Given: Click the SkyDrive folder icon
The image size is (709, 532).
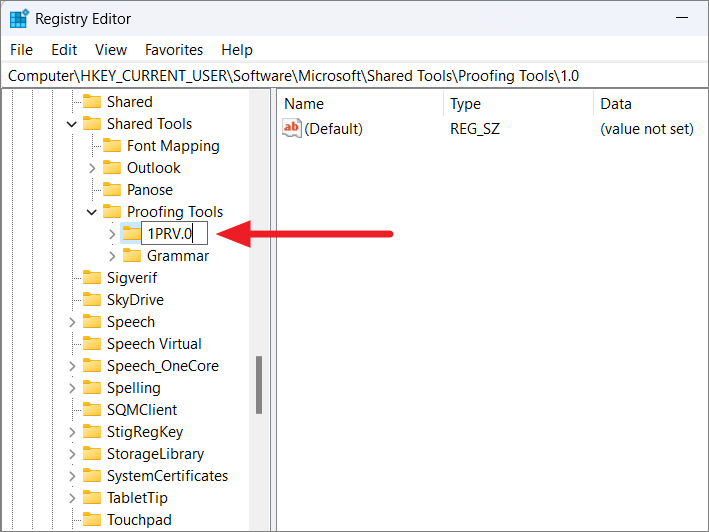Looking at the screenshot, I should click(x=92, y=300).
